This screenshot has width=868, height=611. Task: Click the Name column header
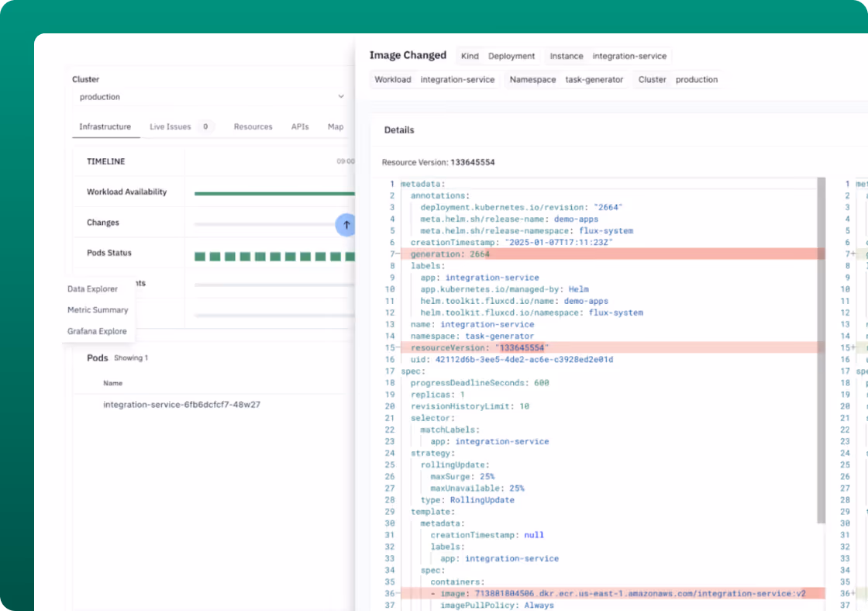(113, 383)
